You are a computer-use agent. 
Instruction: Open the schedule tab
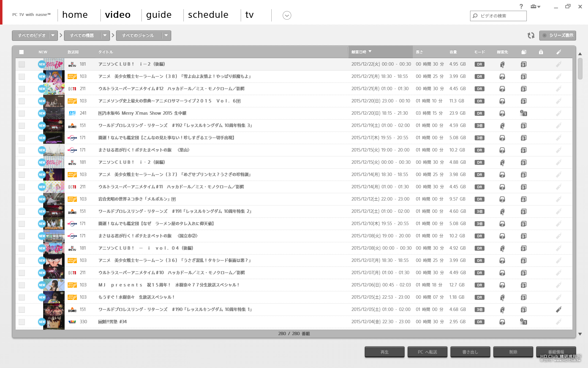click(208, 15)
